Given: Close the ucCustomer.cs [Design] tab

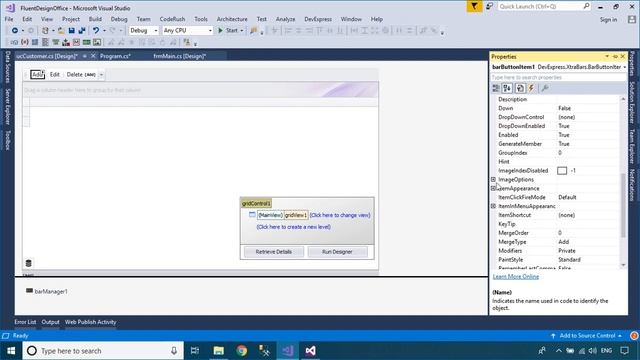Looking at the screenshot, I should 93,56.
